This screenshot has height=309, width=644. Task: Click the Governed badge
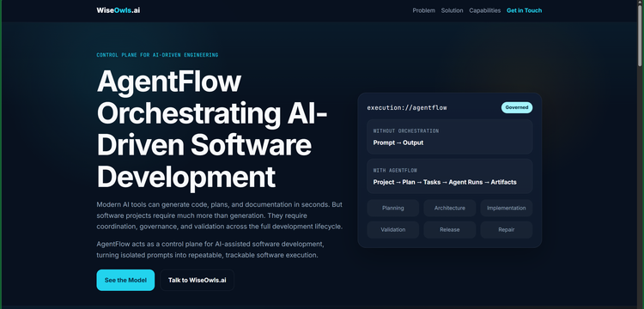(x=517, y=107)
